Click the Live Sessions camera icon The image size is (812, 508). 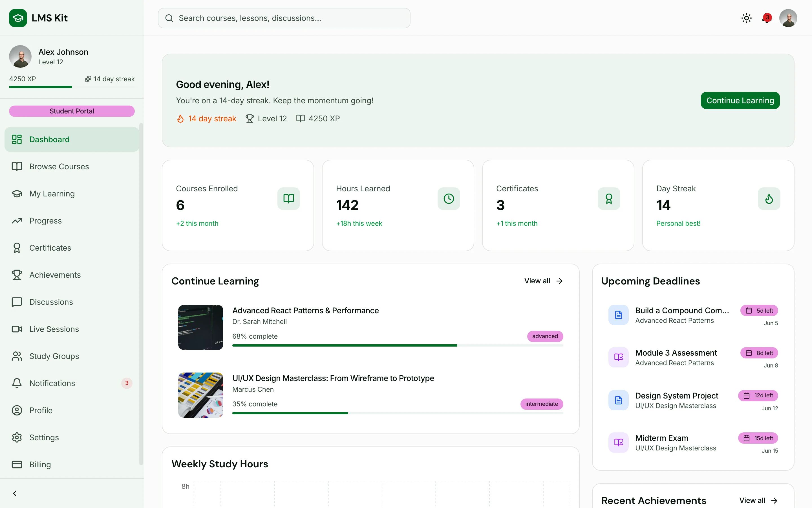point(17,329)
